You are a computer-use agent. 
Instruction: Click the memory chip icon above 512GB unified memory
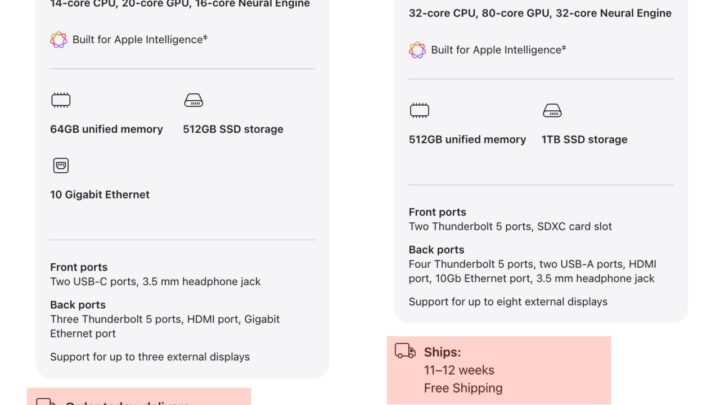tap(419, 110)
